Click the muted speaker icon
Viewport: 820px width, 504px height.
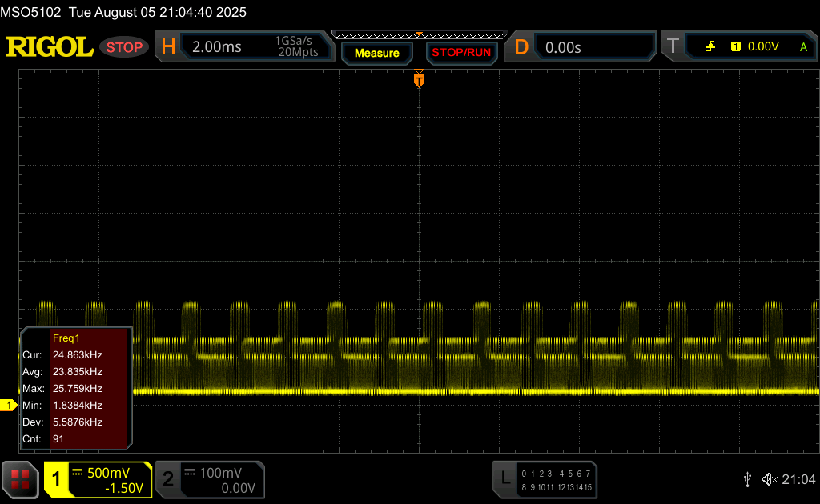tap(769, 479)
